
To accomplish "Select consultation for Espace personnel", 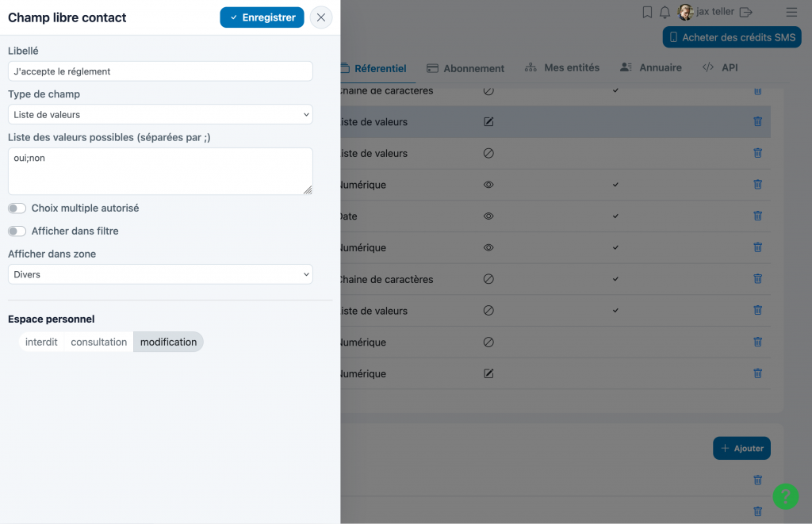I will coord(99,342).
